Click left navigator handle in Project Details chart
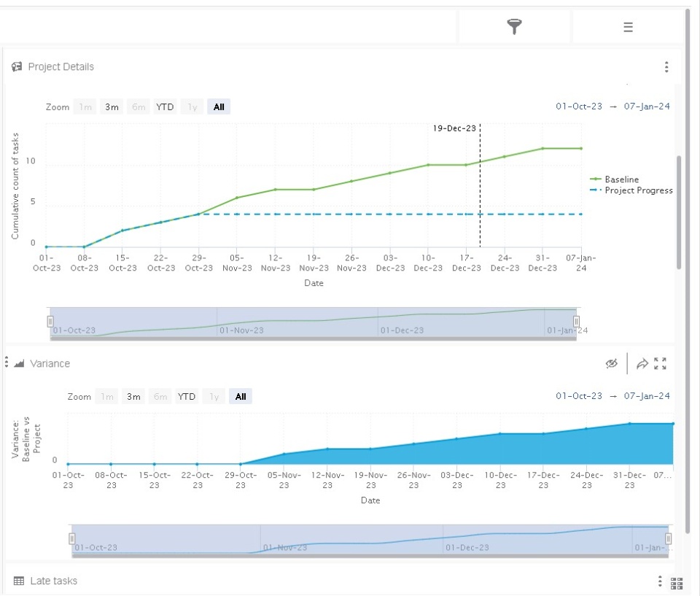Image resolution: width=700 pixels, height=596 pixels. point(50,321)
